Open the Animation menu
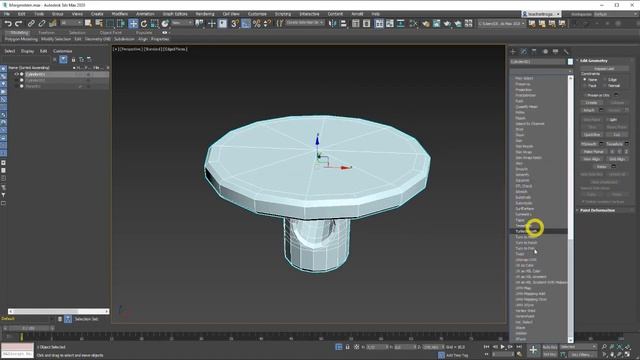Screen dimensions: 640x360 pos(145,14)
